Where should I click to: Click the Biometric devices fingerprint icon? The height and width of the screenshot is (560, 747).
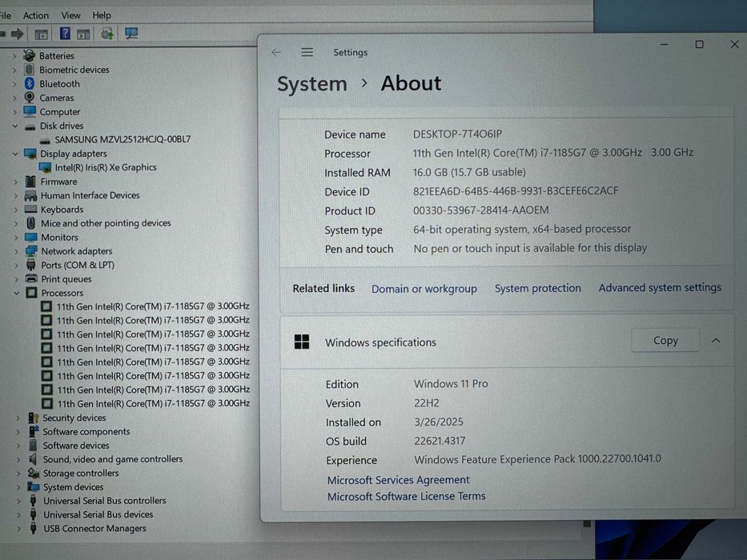(29, 70)
